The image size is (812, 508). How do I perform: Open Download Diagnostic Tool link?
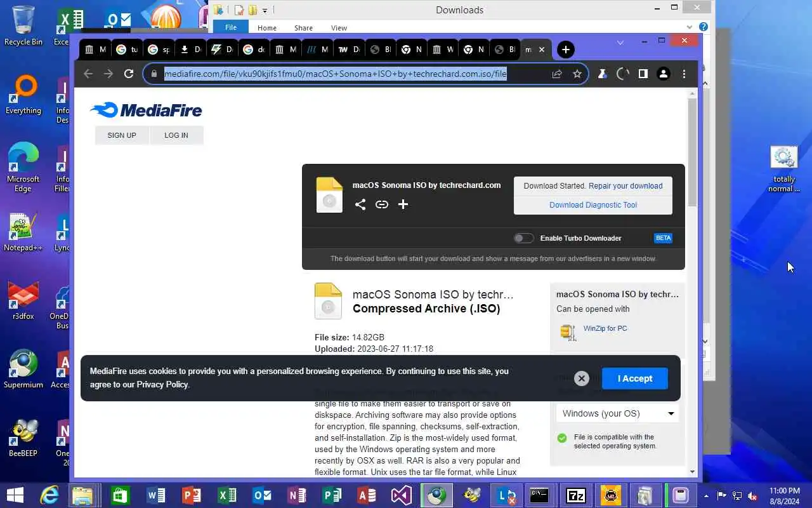593,205
